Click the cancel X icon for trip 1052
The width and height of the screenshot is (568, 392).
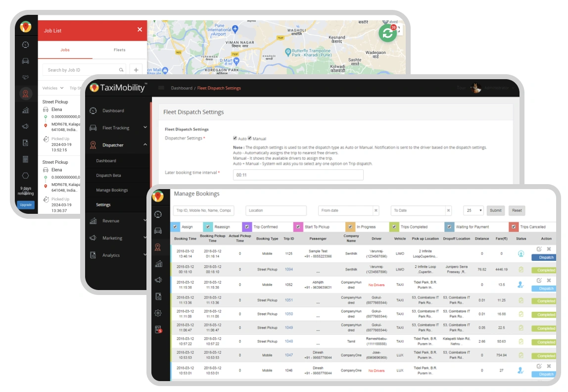549,280
